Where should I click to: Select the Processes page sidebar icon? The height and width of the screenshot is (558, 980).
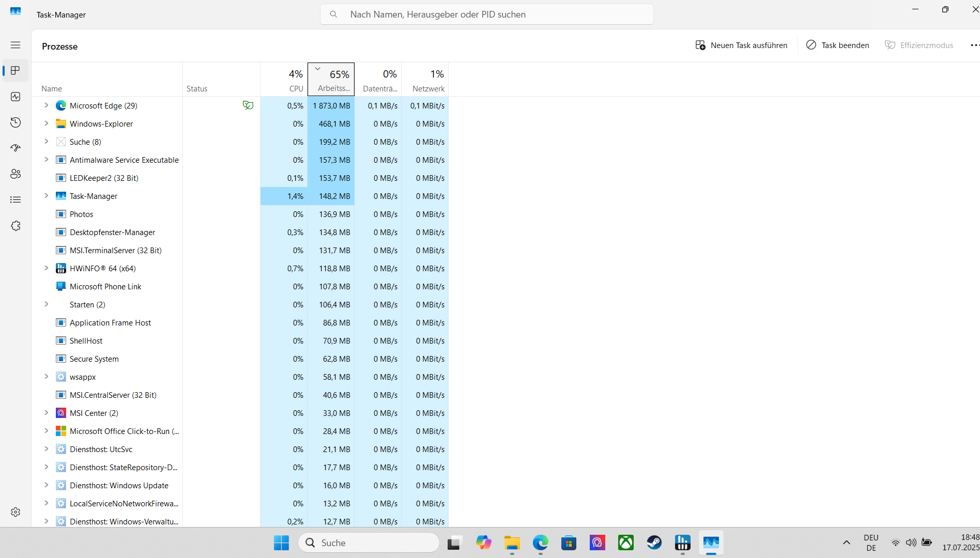[x=16, y=70]
